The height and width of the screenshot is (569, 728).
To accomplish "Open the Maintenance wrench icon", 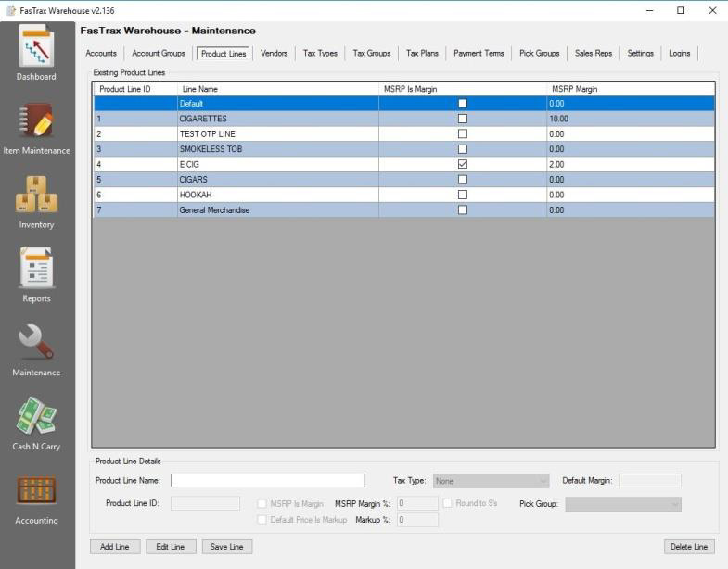I will [36, 342].
